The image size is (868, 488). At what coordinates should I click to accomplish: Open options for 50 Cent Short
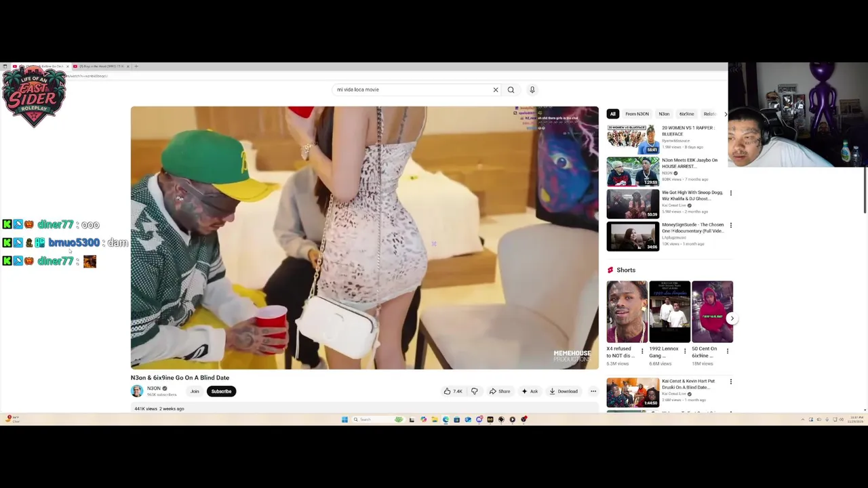[728, 351]
